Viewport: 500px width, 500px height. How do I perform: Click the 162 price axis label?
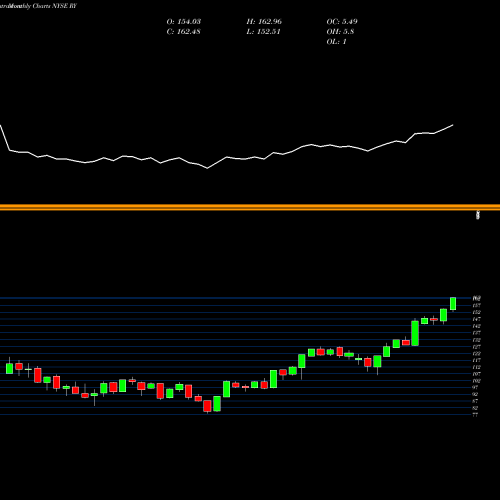[476, 298]
